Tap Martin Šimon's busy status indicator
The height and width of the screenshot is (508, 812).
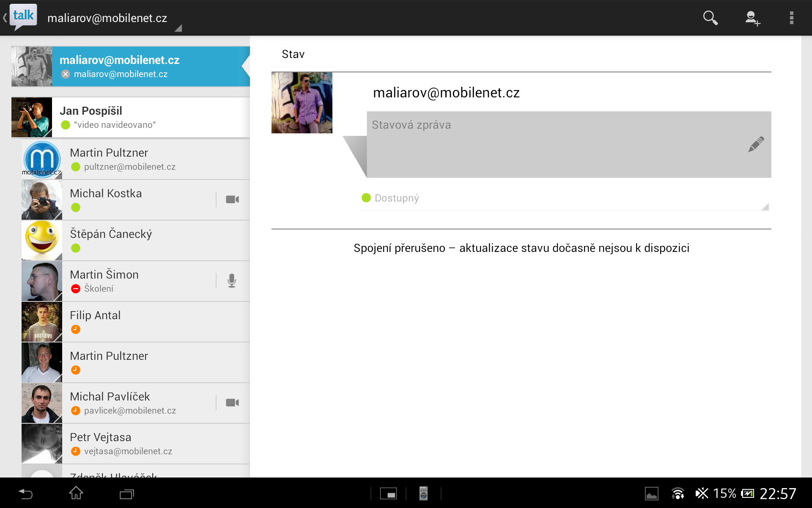(x=76, y=288)
